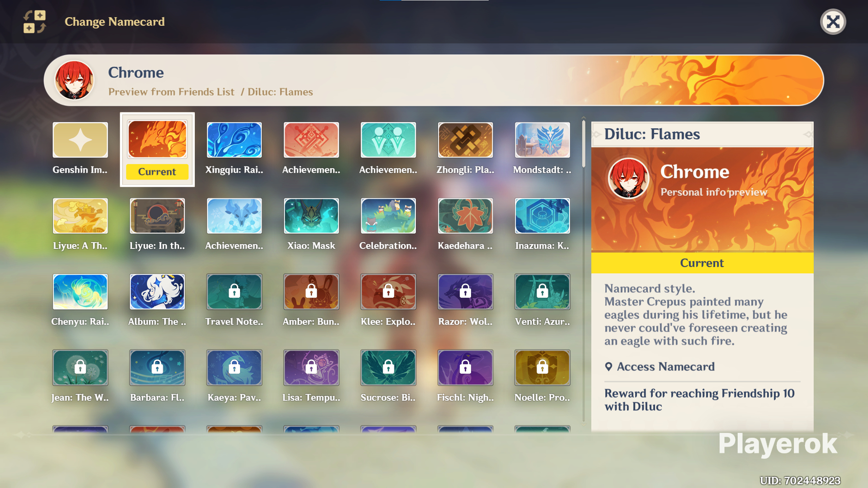This screenshot has width=868, height=488.
Task: Select the locked Klee: Explo.. namecard
Action: 388,292
